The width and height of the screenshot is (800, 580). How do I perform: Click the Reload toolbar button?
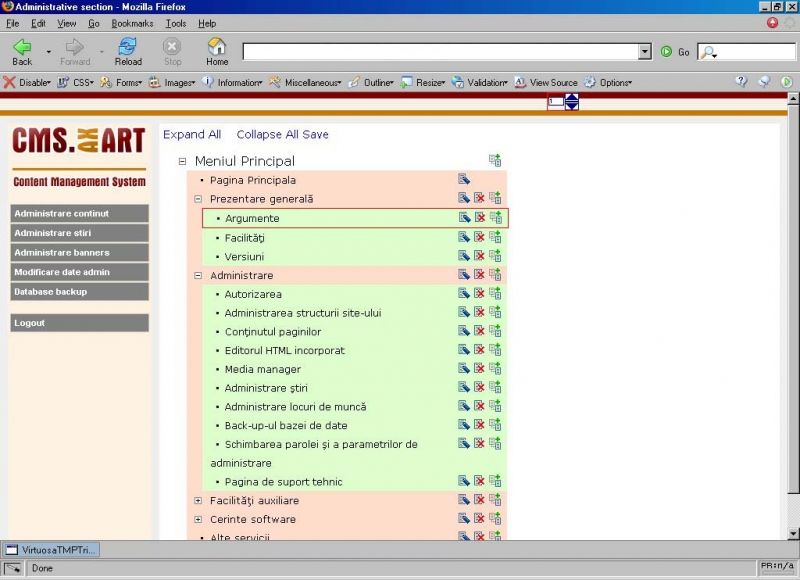pyautogui.click(x=128, y=51)
